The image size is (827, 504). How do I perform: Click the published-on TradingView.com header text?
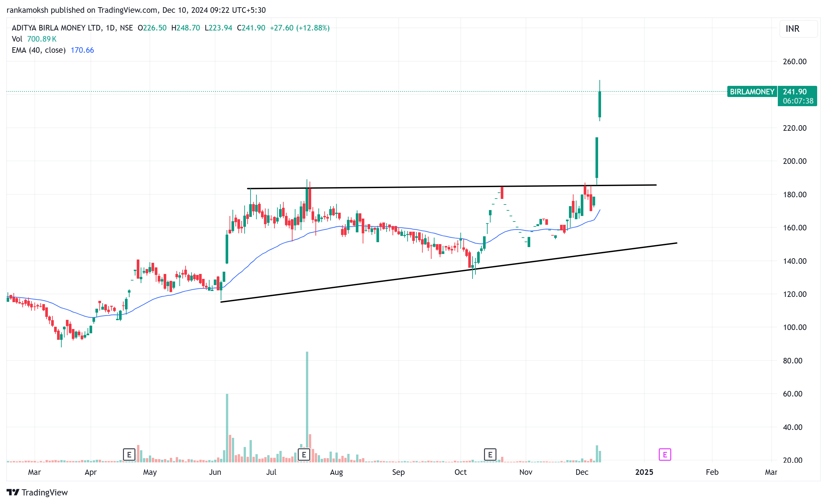pyautogui.click(x=136, y=10)
